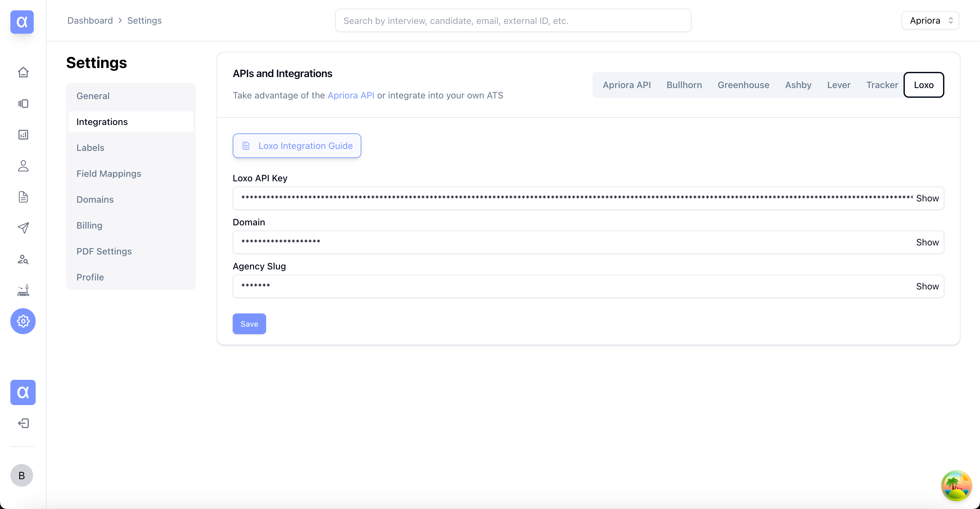Open PDF Settings section
The height and width of the screenshot is (509, 980).
click(x=131, y=251)
